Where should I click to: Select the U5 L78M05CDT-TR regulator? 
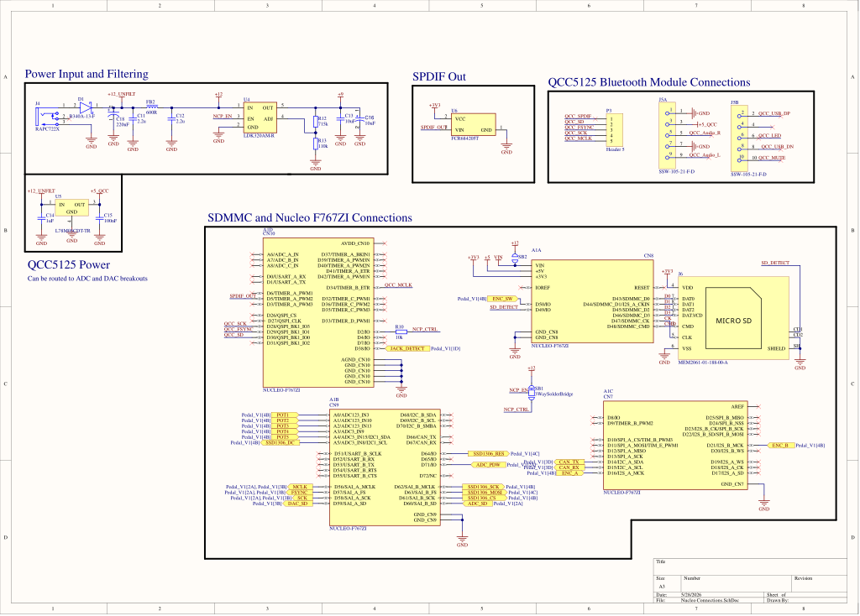pos(72,207)
